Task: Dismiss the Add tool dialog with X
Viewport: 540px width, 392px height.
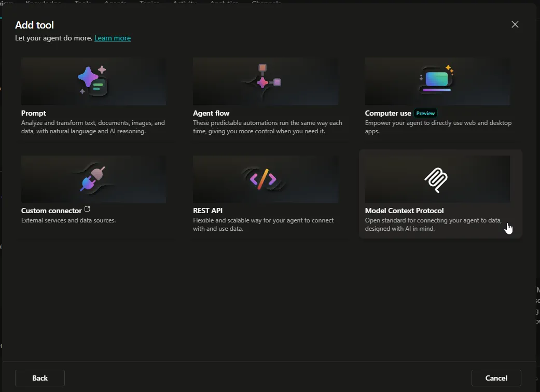Action: pos(515,24)
